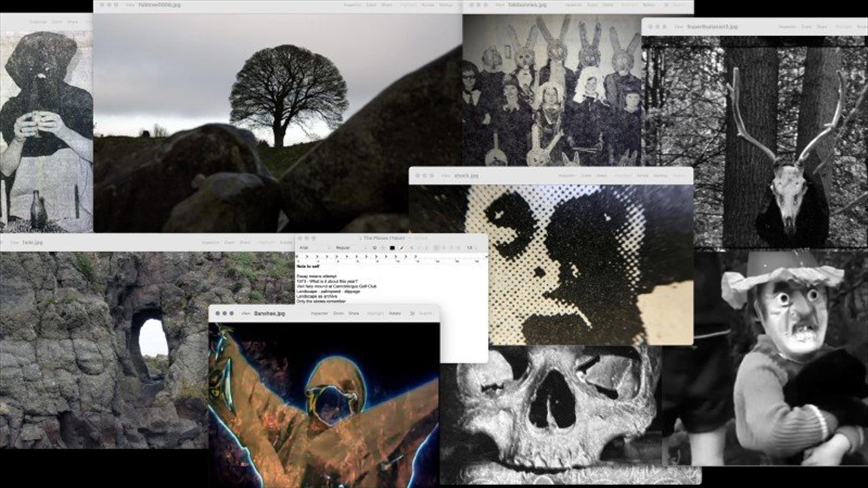Click the Search field in Banshee.jpg window
This screenshot has height=488, width=868.
(x=425, y=313)
